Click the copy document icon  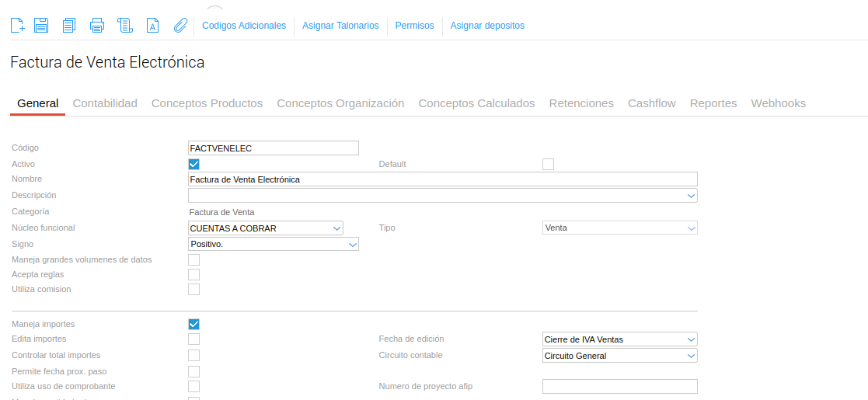[x=69, y=25]
